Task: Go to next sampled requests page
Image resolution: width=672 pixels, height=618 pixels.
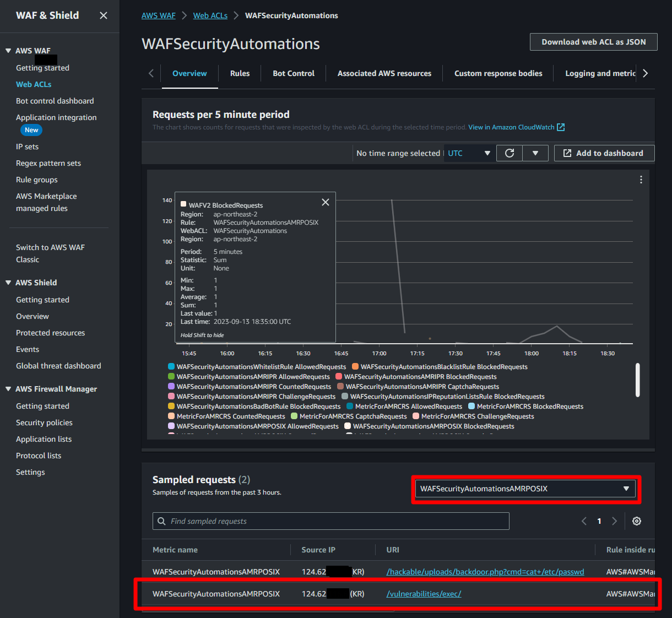Action: point(614,521)
